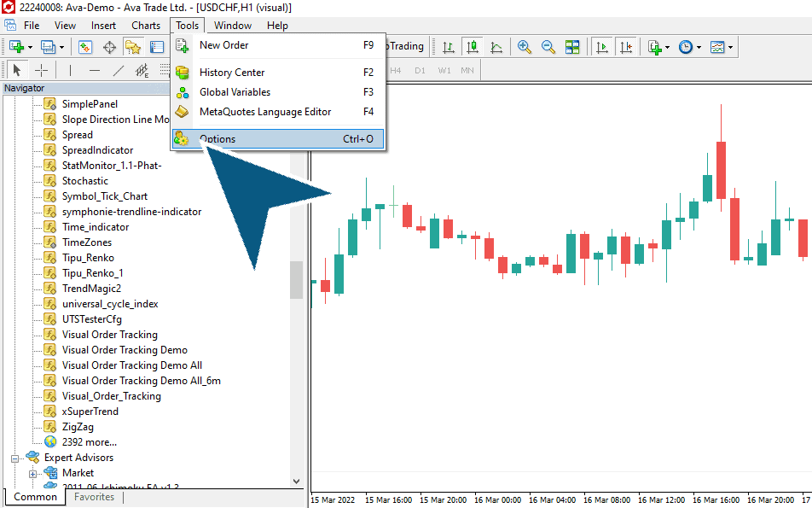This screenshot has height=508, width=812.
Task: Click the Global Variables colored-dots icon
Action: tap(183, 92)
